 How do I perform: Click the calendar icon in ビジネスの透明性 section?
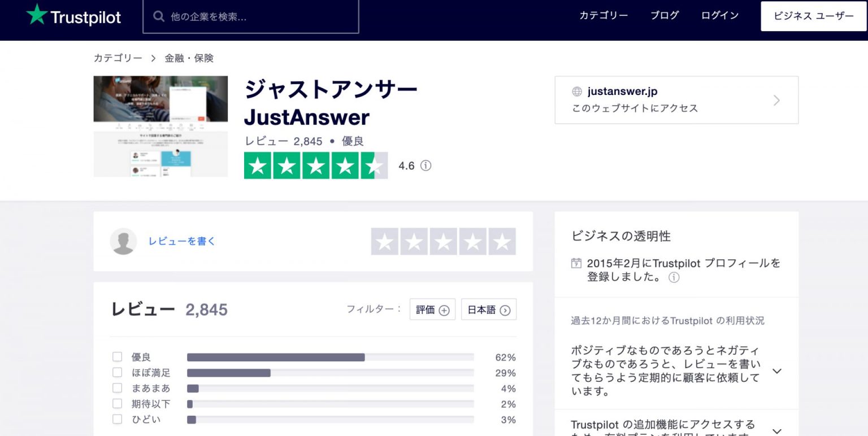coord(576,263)
